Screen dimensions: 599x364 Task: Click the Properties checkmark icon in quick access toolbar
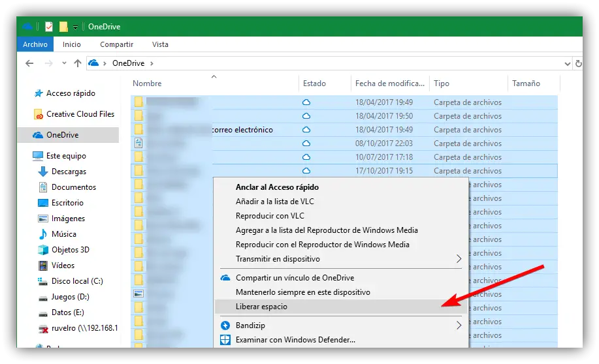coord(49,27)
